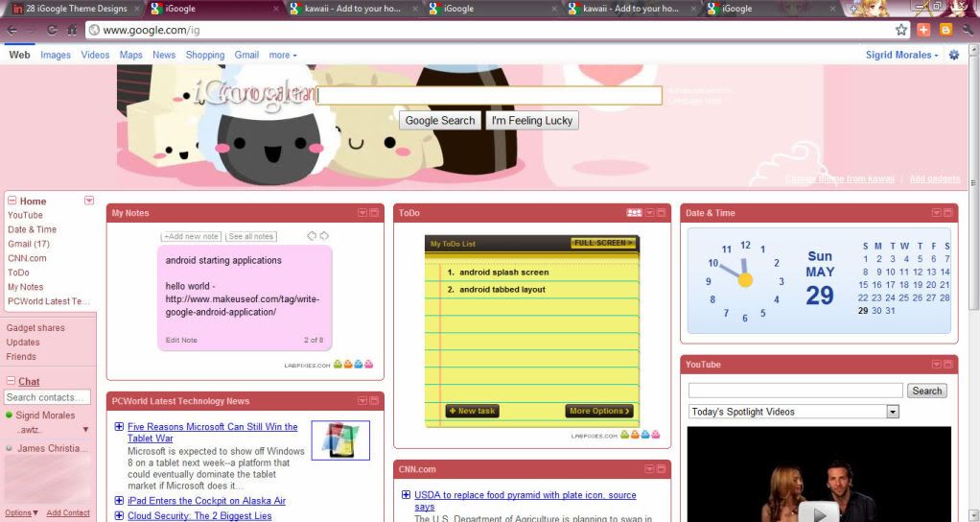Open More Options in ToDo list
The height and width of the screenshot is (522, 980).
tap(598, 411)
